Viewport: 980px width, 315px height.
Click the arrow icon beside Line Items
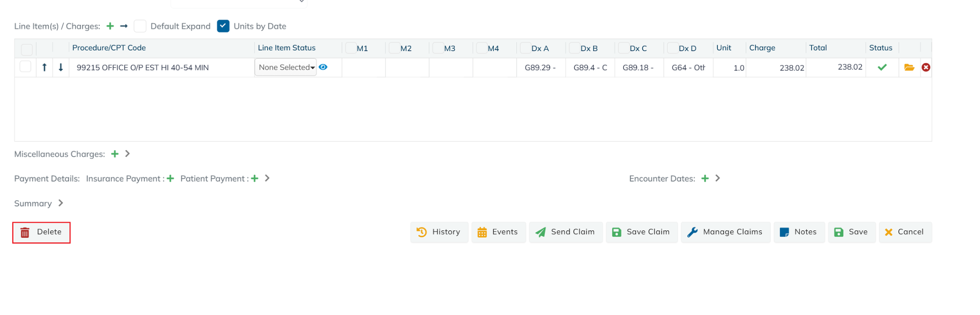124,26
